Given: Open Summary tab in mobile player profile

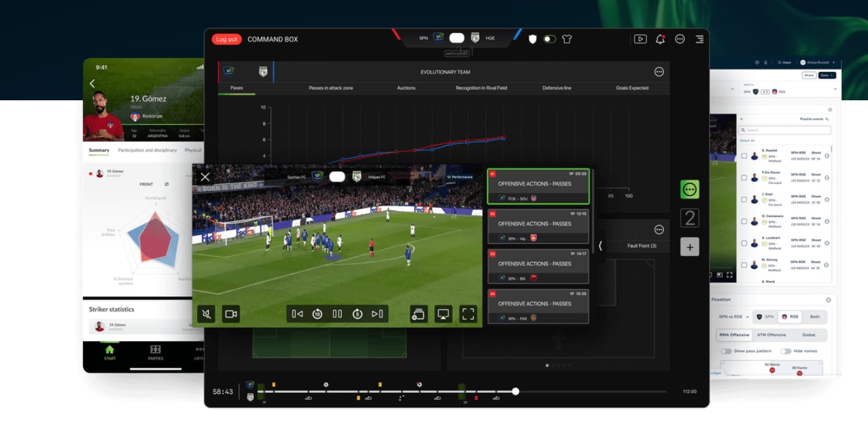Looking at the screenshot, I should (x=99, y=150).
